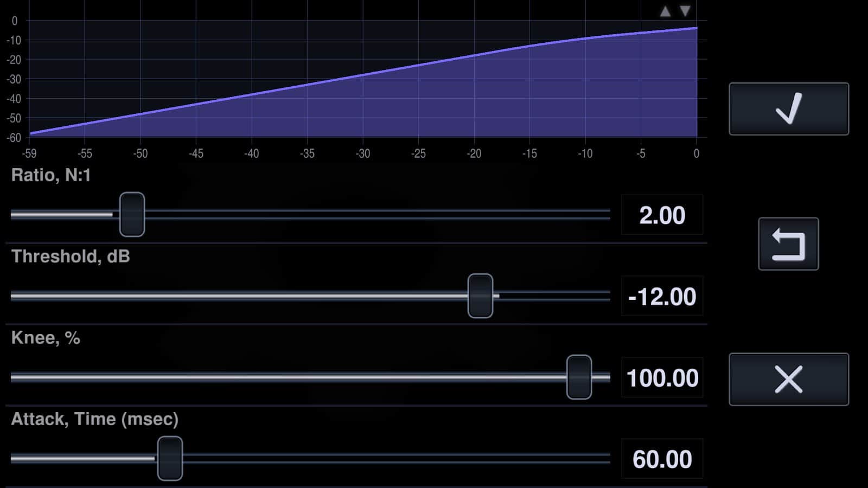
Task: Click the down triangle above the graph
Action: (685, 11)
